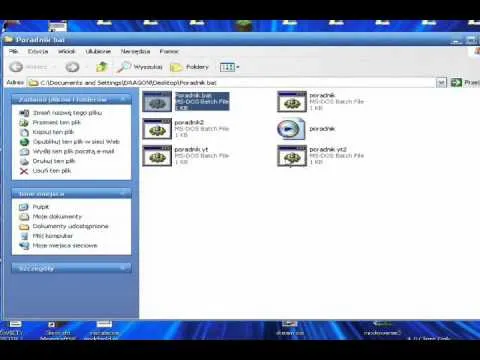This screenshot has width=480, height=360.
Task: Collapse the Inne miejsca panel
Action: [123, 193]
